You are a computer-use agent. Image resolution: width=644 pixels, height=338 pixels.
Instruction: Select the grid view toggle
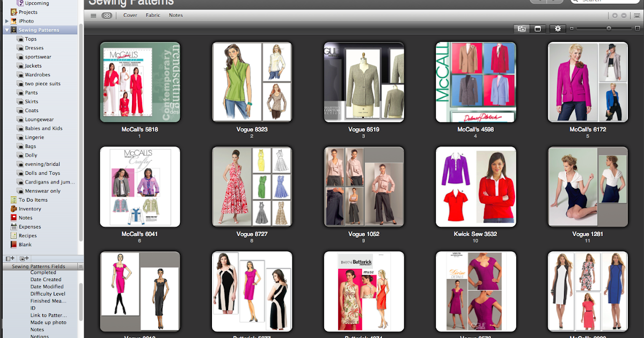pyautogui.click(x=107, y=16)
